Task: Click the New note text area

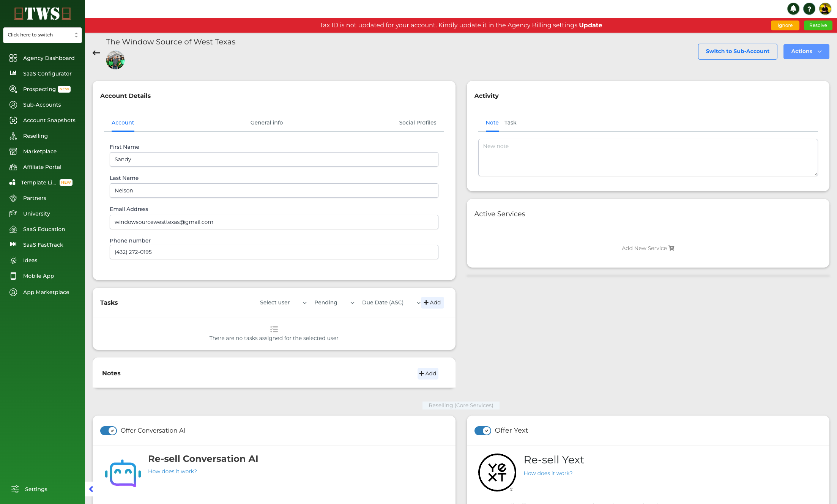Action: 648,157
